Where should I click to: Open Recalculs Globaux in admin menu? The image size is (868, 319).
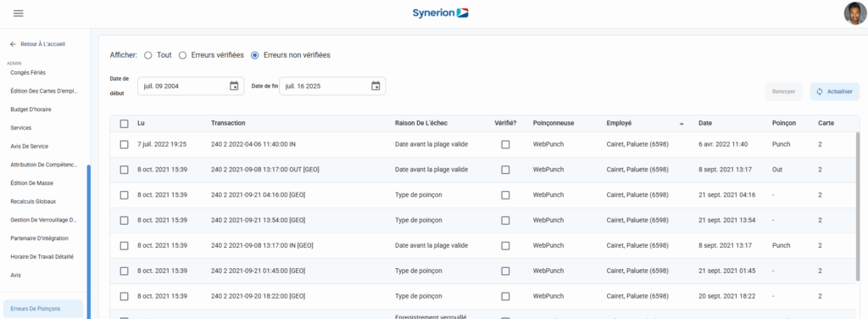pos(33,202)
